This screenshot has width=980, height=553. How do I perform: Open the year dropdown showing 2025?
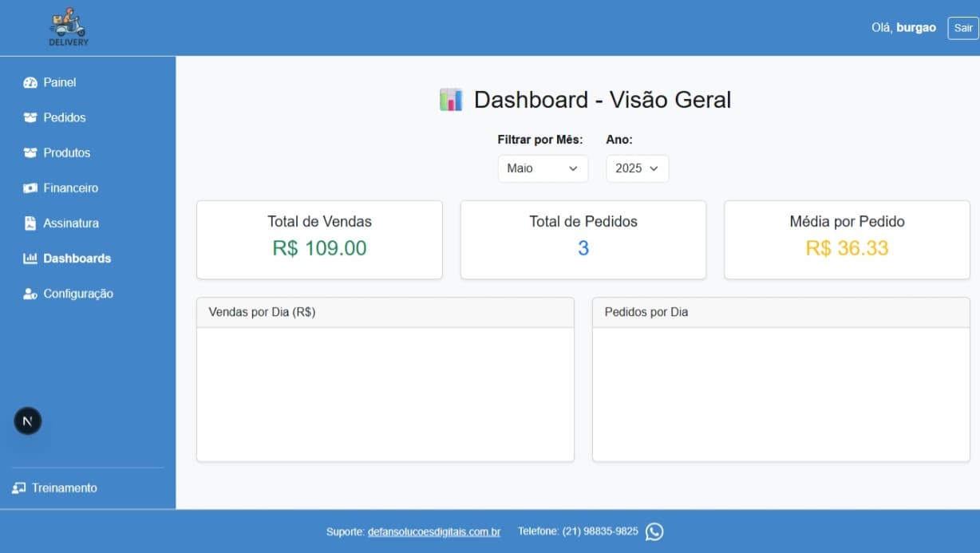(637, 168)
